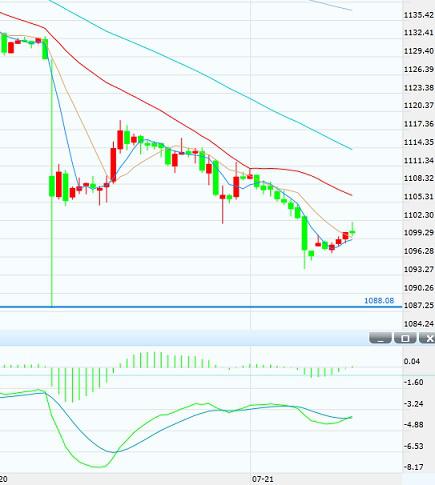Click the 1108.32 price axis label
Image resolution: width=435 pixels, height=485 pixels.
[x=419, y=178]
